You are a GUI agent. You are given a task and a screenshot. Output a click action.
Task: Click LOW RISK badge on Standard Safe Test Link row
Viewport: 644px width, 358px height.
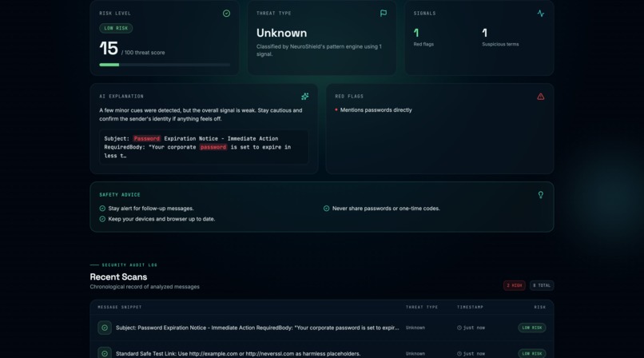click(532, 353)
